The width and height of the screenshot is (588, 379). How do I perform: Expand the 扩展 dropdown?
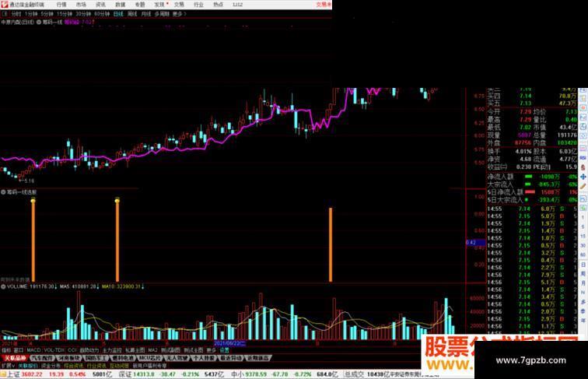tap(8, 366)
